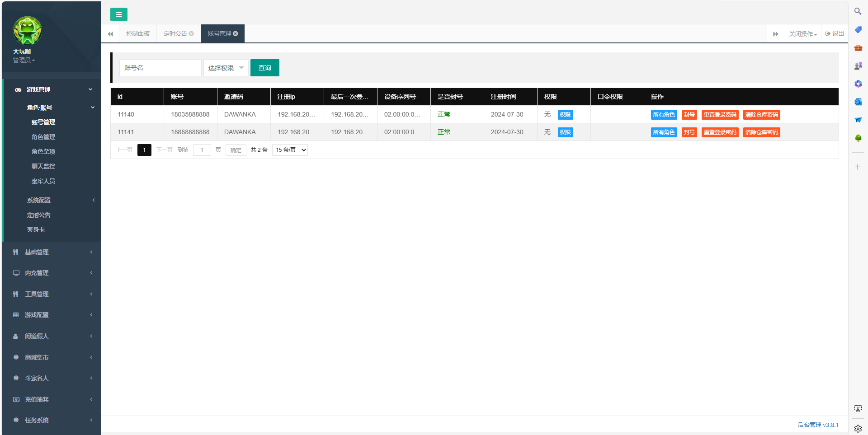Expand the 内充管理 menu
The width and height of the screenshot is (868, 435).
click(52, 273)
